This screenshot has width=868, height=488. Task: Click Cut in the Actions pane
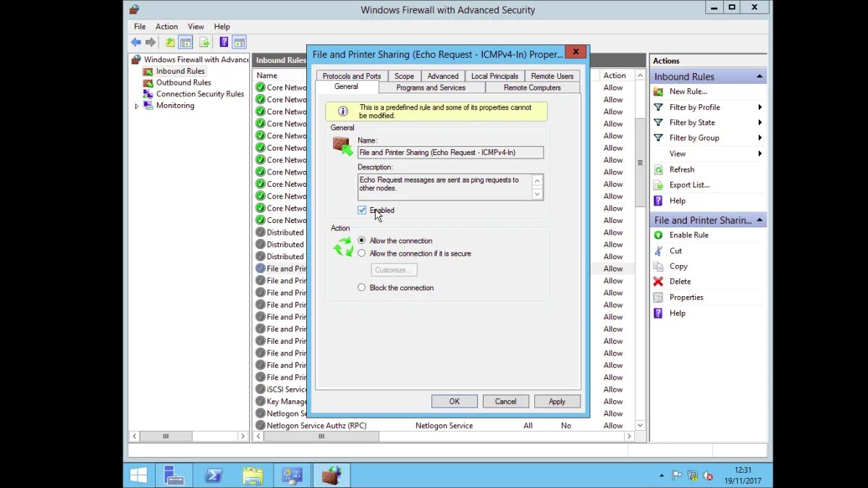(675, 251)
